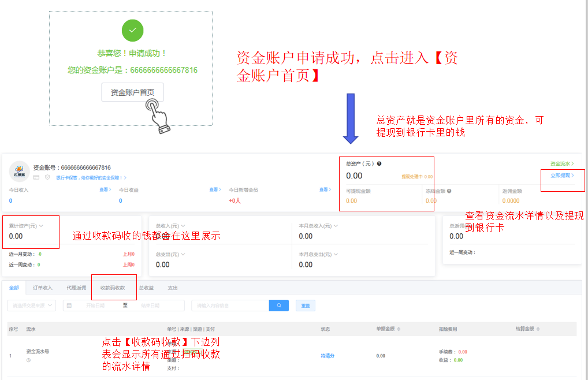Viewport: 588px width, 380px height.
Task: Click 查看 next to 今日收入
Action: click(105, 189)
